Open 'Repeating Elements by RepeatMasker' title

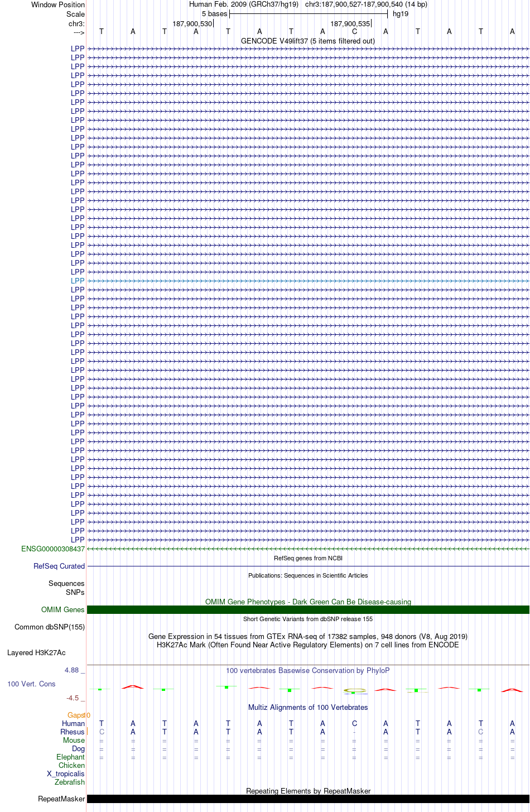308,791
